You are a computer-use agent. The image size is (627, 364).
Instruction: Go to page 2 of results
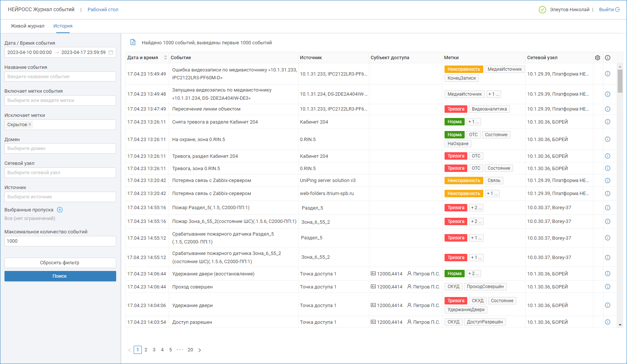click(x=146, y=350)
